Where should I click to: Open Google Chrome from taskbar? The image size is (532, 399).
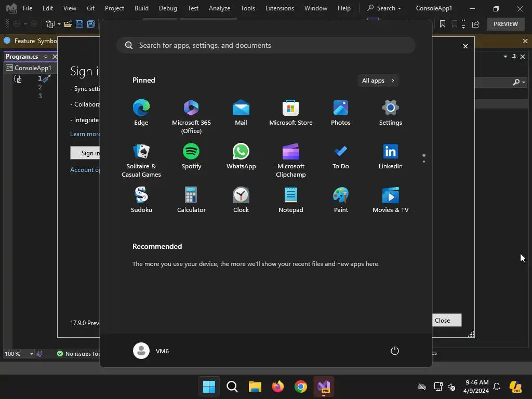pos(301,387)
